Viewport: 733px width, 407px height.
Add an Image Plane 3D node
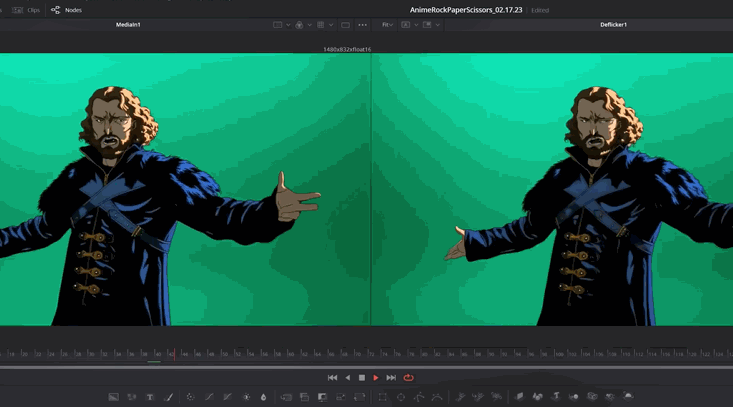click(x=519, y=397)
